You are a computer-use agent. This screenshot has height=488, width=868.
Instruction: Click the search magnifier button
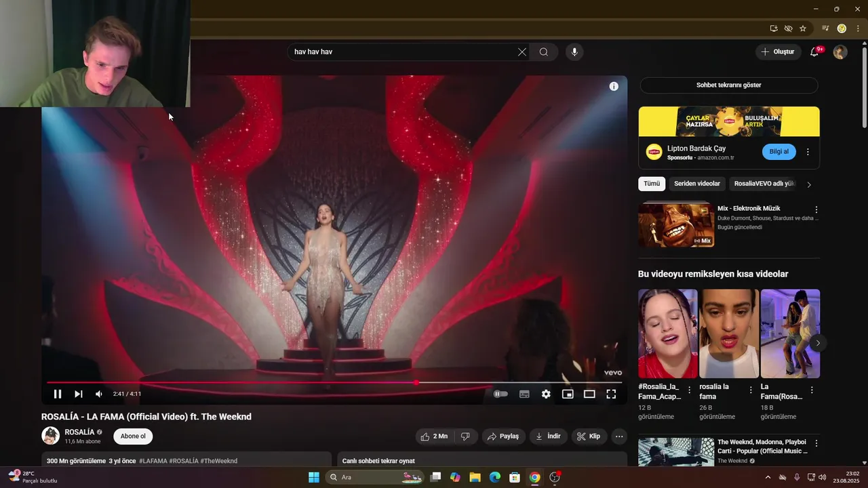click(x=544, y=52)
